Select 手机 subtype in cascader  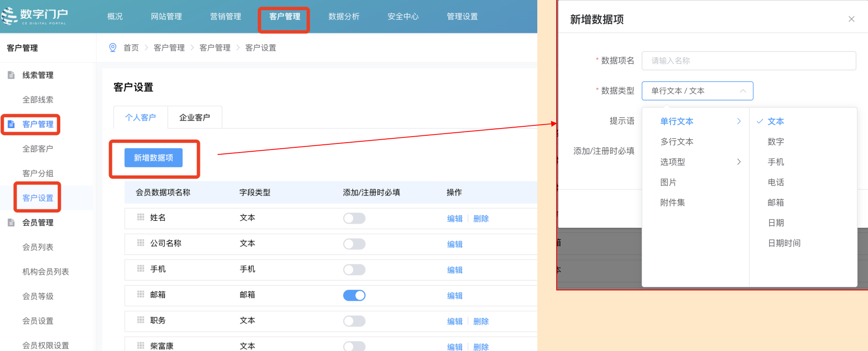pyautogui.click(x=776, y=162)
